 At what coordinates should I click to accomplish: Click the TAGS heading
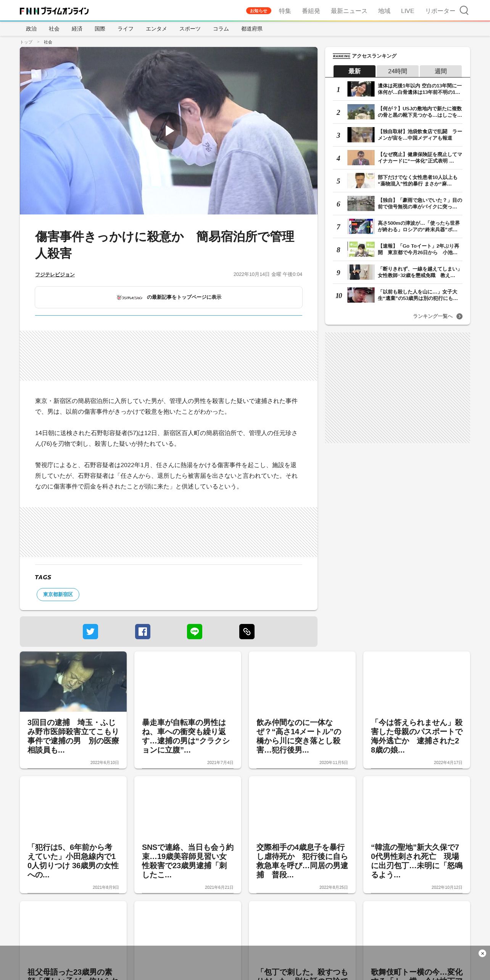click(43, 577)
